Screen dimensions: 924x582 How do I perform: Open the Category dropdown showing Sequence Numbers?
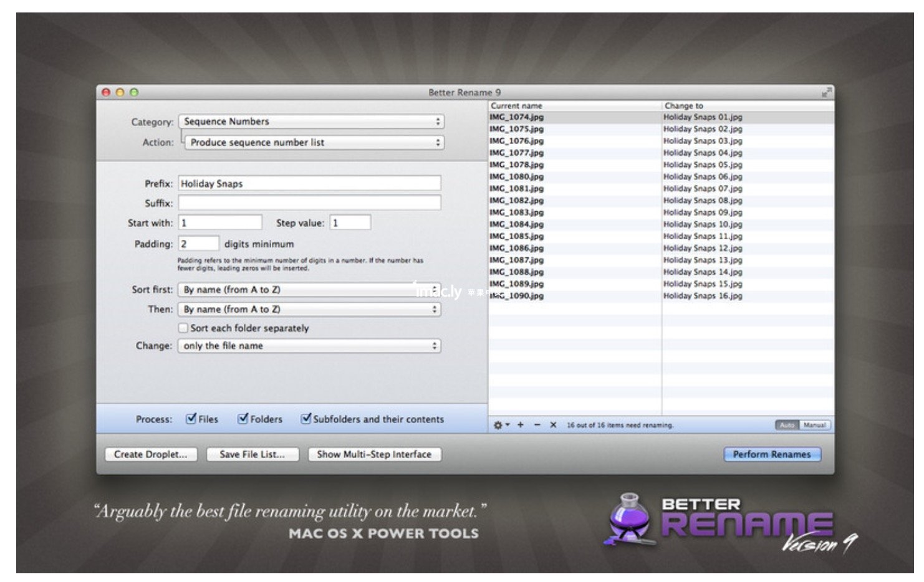[311, 122]
